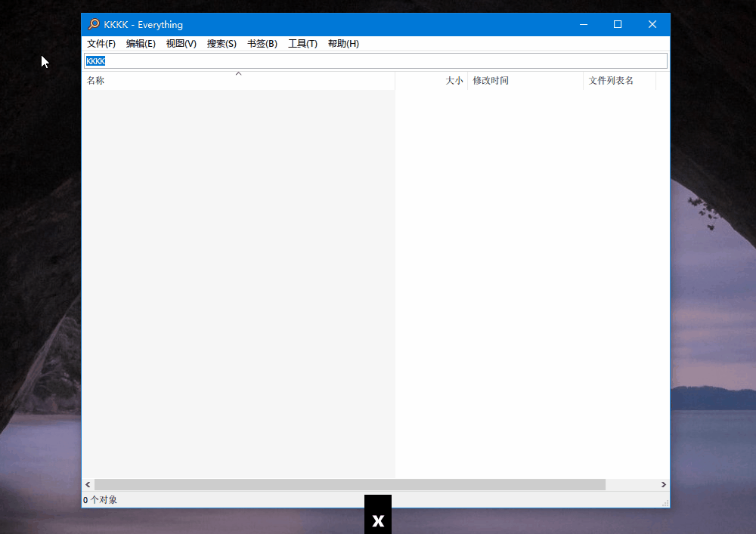
Task: Sort results by the 文件列表名 column header
Action: click(x=620, y=80)
